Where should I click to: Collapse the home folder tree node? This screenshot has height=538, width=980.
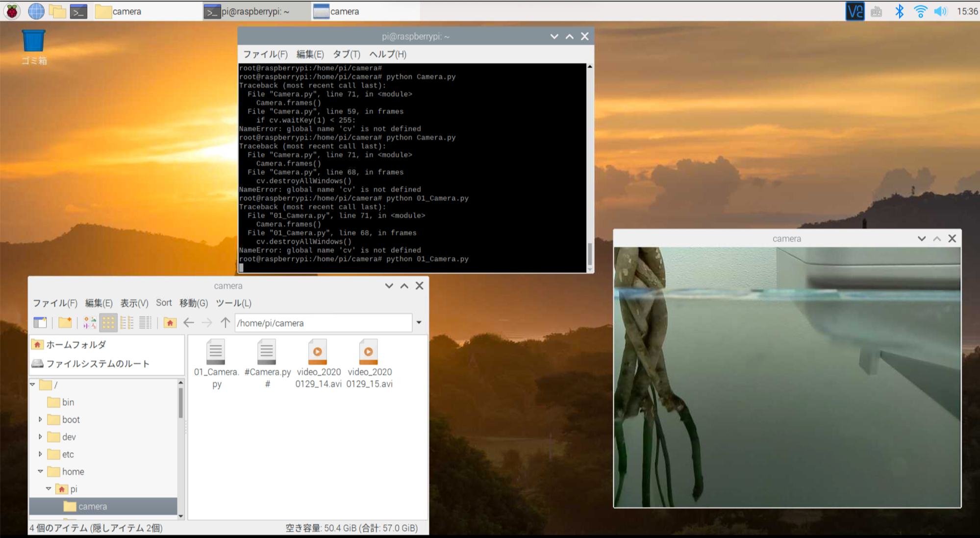pyautogui.click(x=40, y=471)
